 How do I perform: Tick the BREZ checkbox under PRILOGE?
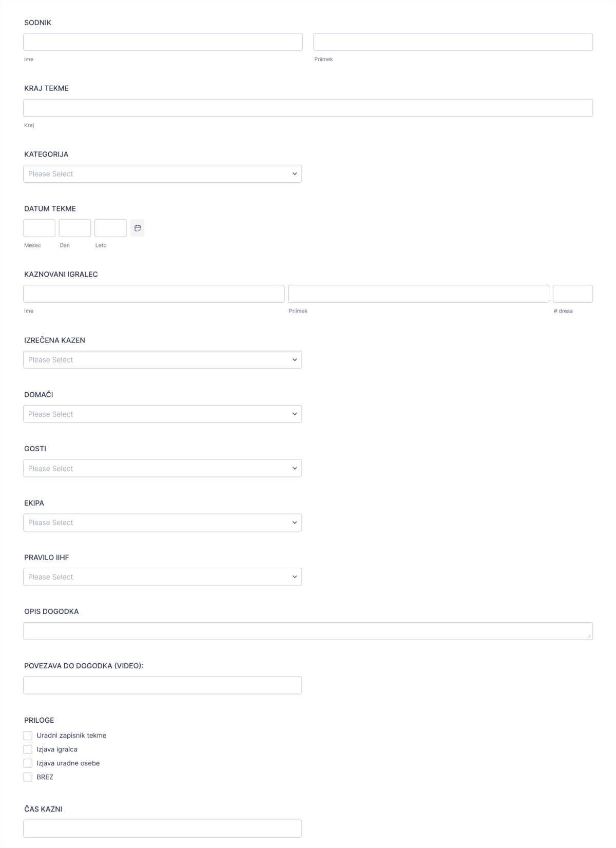pos(28,777)
